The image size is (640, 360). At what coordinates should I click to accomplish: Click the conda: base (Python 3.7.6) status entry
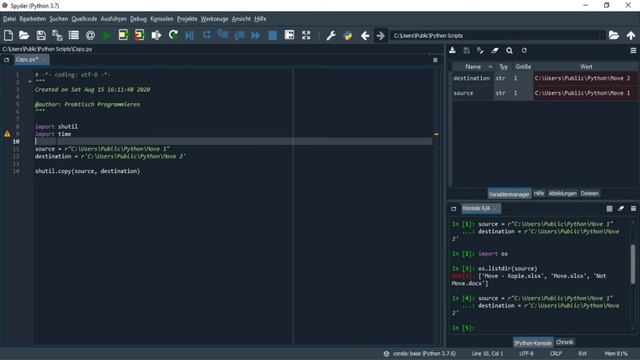click(x=420, y=353)
